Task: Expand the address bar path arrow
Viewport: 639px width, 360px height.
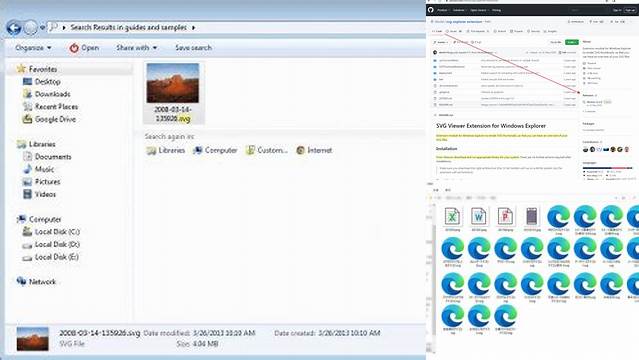Action: tap(194, 28)
